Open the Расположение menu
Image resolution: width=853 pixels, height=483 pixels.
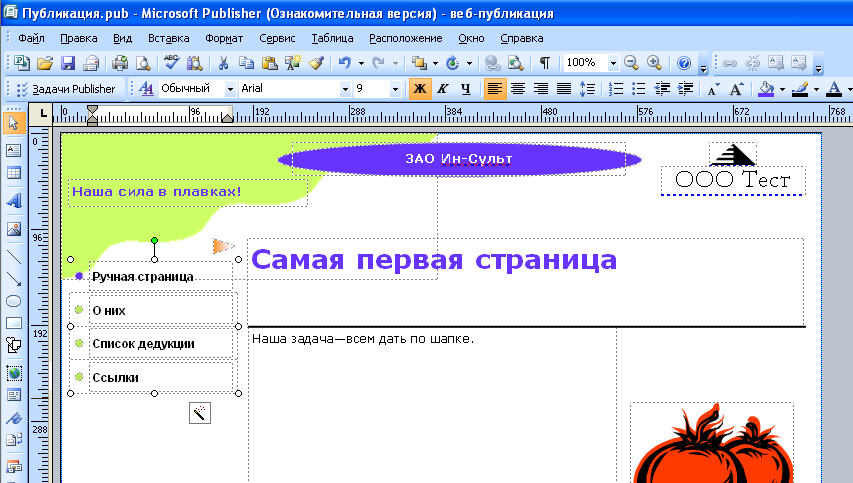(x=405, y=38)
